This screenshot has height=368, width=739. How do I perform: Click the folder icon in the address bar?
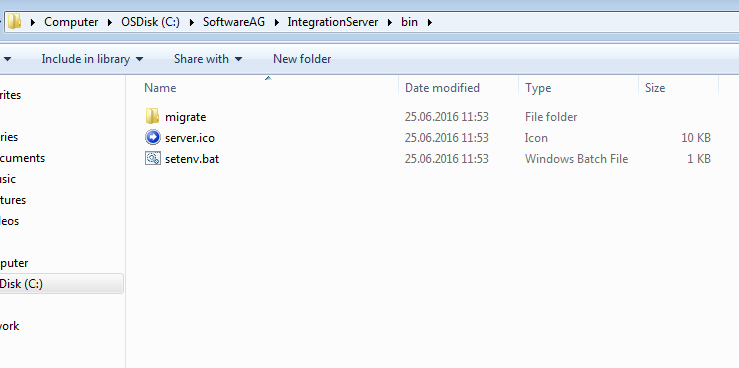pos(15,21)
